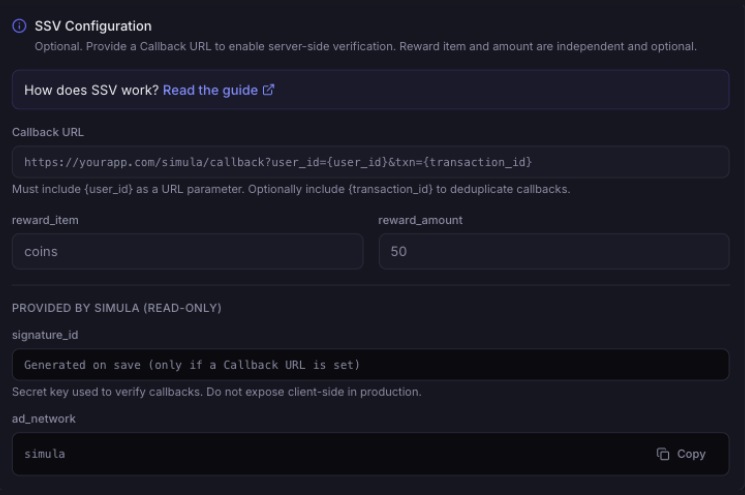Click the reward_amount field showing 50
The image size is (745, 495).
(x=554, y=251)
